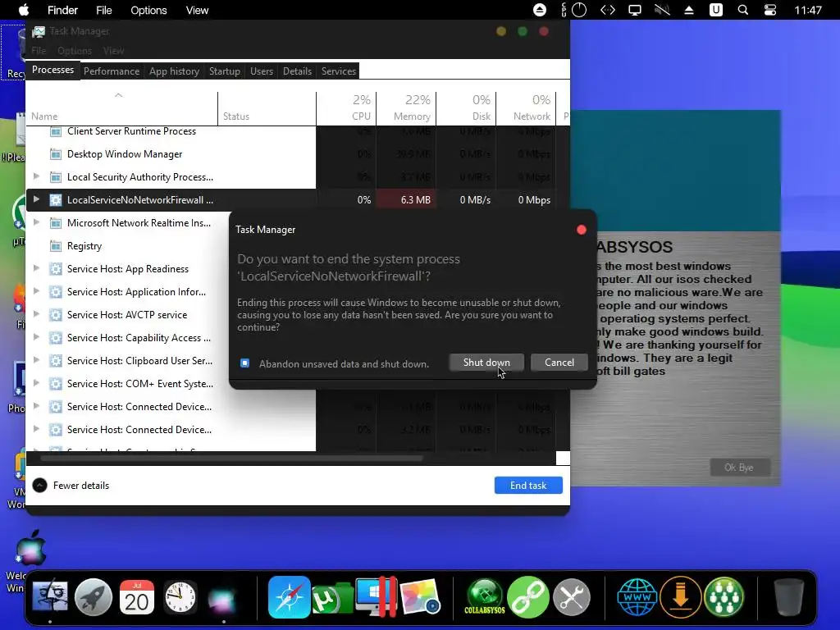The height and width of the screenshot is (630, 840).
Task: Open the wrench and screwdriver tools icon
Action: [x=571, y=597]
